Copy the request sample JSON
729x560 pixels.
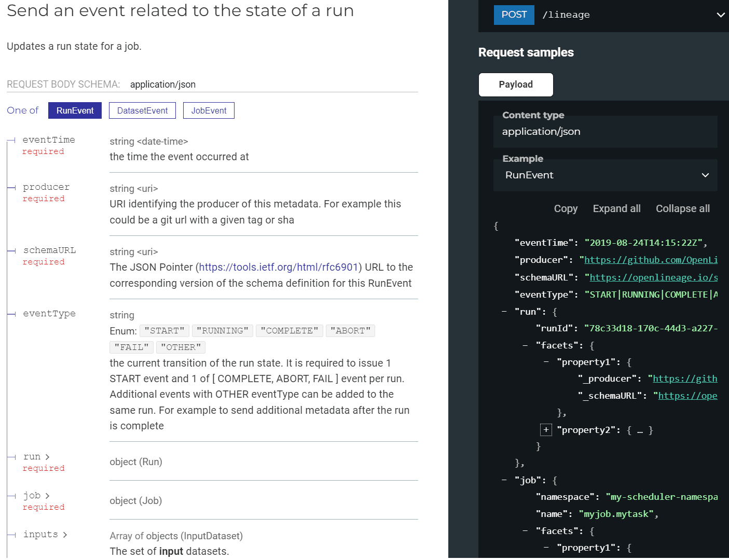point(566,208)
